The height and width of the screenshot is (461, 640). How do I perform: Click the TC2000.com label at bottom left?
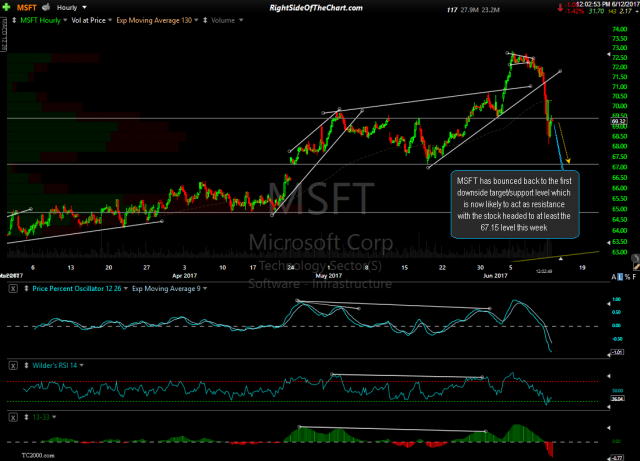(x=38, y=455)
